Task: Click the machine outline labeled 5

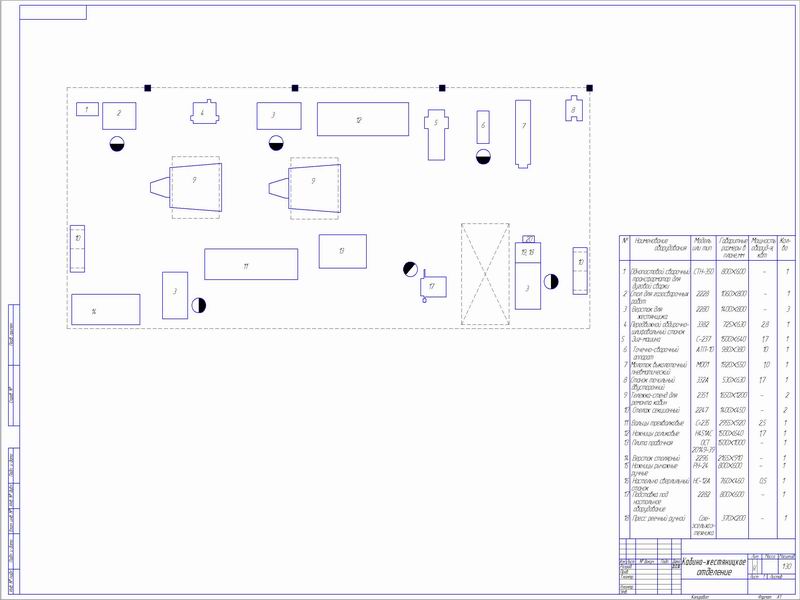Action: (436, 134)
